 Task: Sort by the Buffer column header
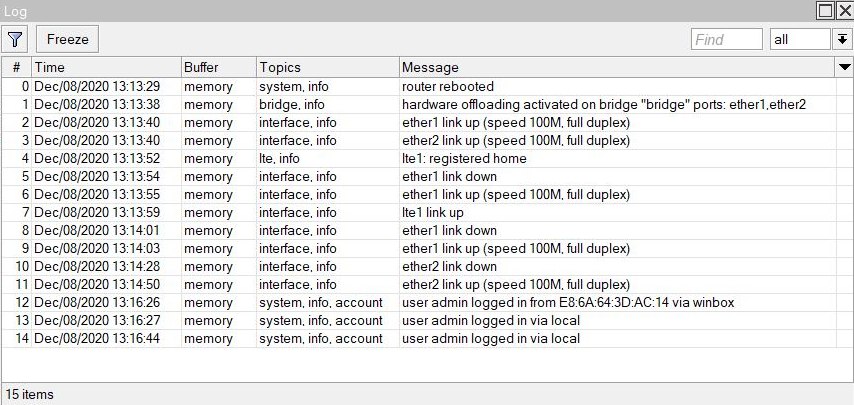pos(218,67)
